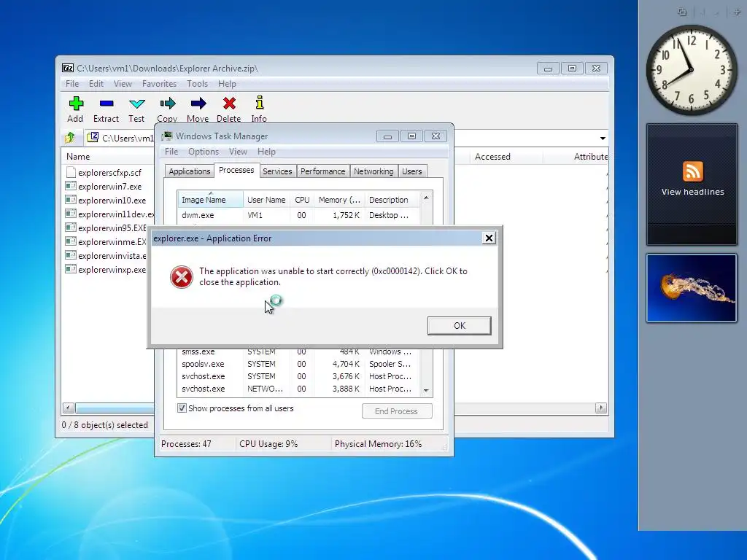Open Task Manager Options menu
Viewport: 747px width, 560px height.
tap(204, 152)
